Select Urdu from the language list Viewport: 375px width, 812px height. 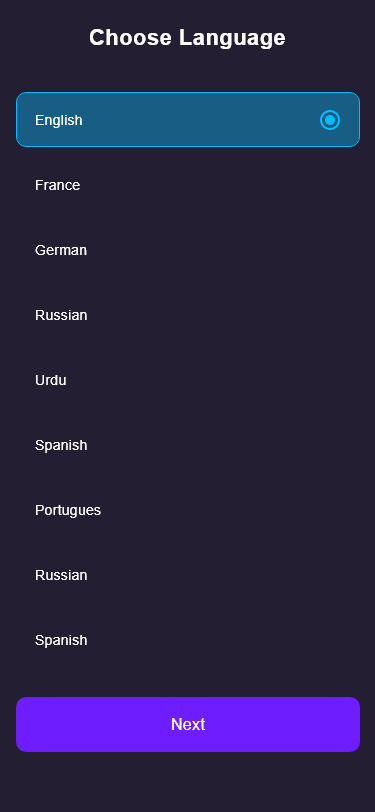click(x=188, y=380)
